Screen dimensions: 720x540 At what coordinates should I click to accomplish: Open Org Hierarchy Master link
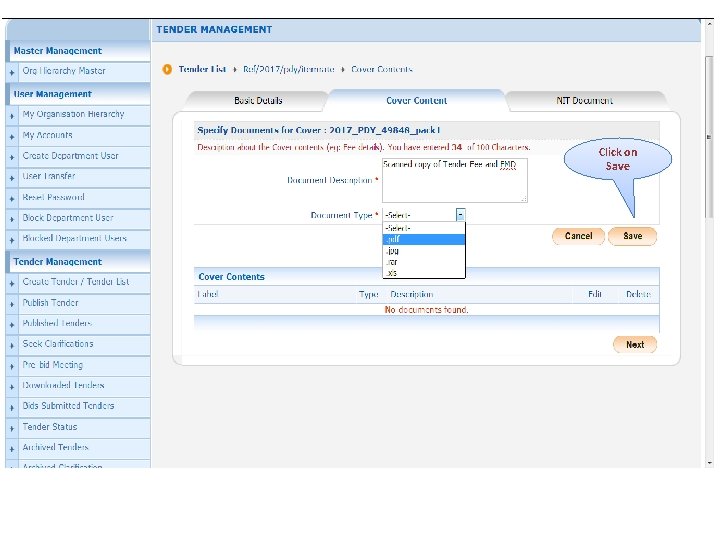64,71
